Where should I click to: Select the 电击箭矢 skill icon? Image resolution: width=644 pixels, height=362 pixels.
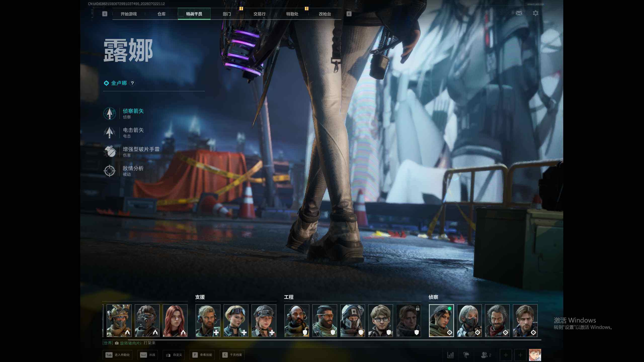click(109, 132)
